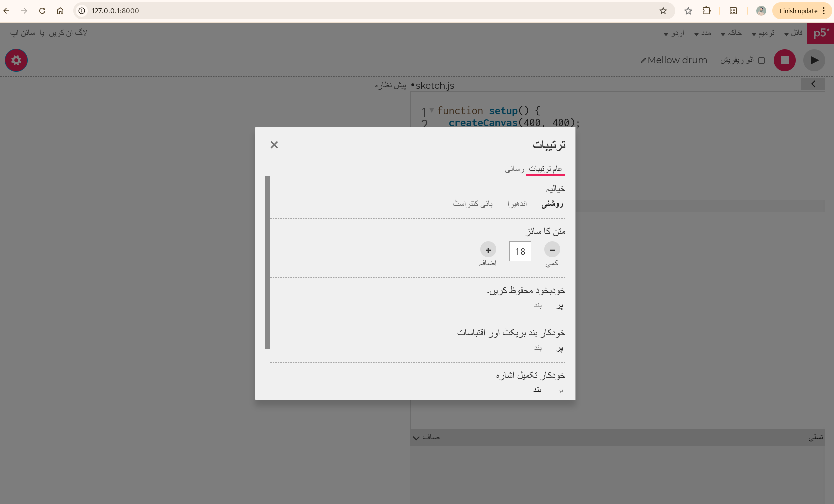Select the dark theme option اندھیرا
The width and height of the screenshot is (834, 504).
pyautogui.click(x=517, y=204)
